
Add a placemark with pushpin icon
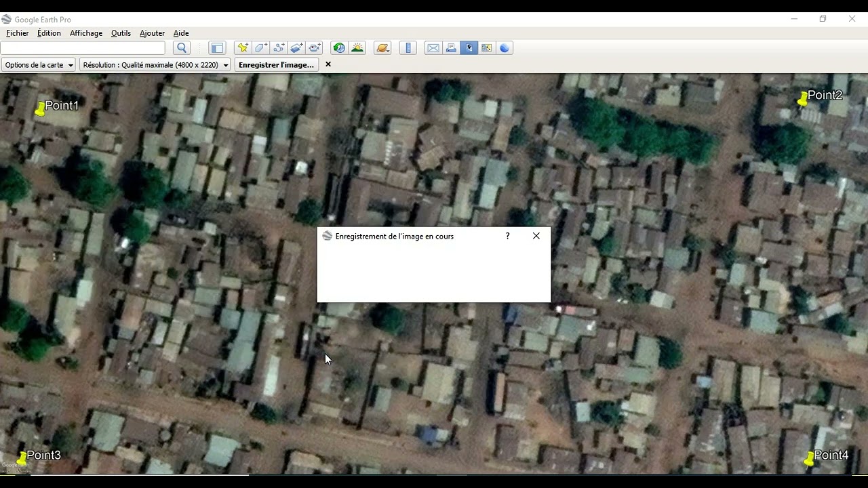coord(243,47)
